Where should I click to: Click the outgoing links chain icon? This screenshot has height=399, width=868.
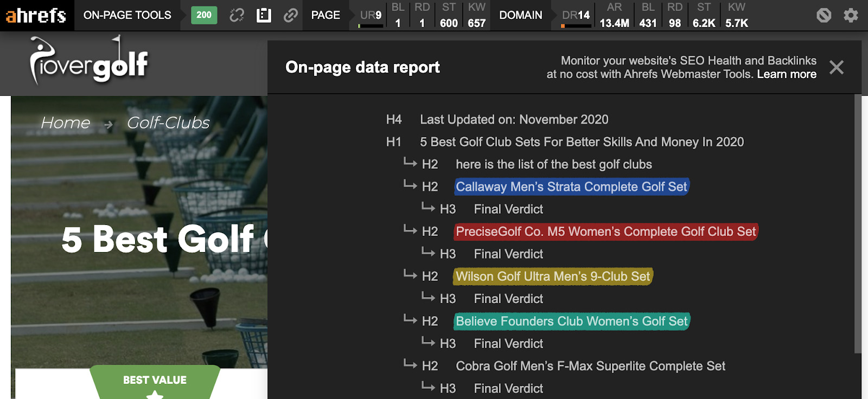[x=291, y=15]
